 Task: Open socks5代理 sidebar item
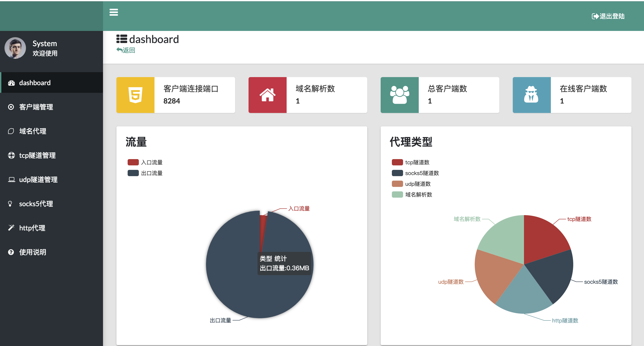(36, 204)
